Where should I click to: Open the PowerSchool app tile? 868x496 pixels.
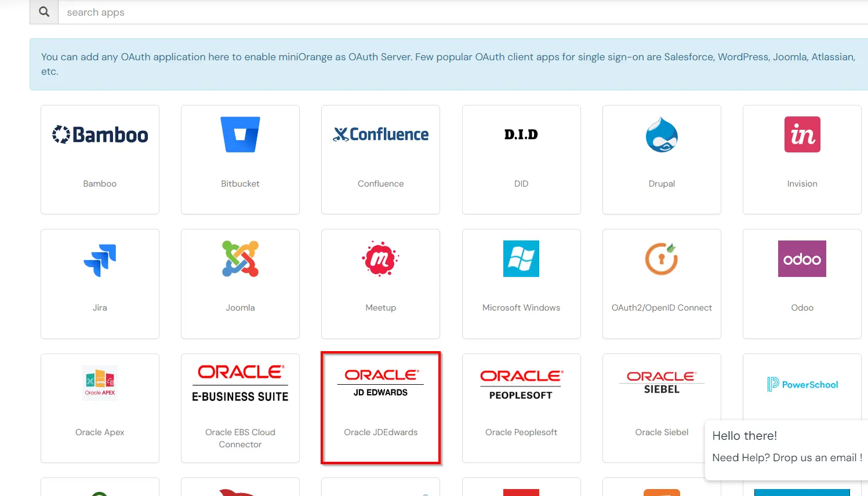802,384
